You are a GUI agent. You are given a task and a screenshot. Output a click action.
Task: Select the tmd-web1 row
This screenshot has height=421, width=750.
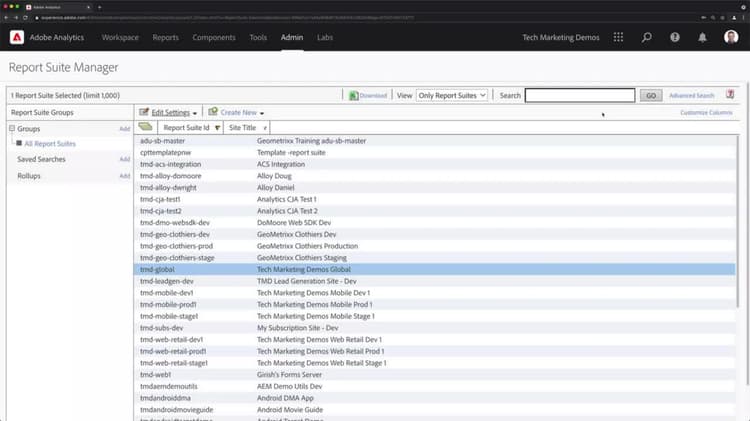tap(434, 375)
